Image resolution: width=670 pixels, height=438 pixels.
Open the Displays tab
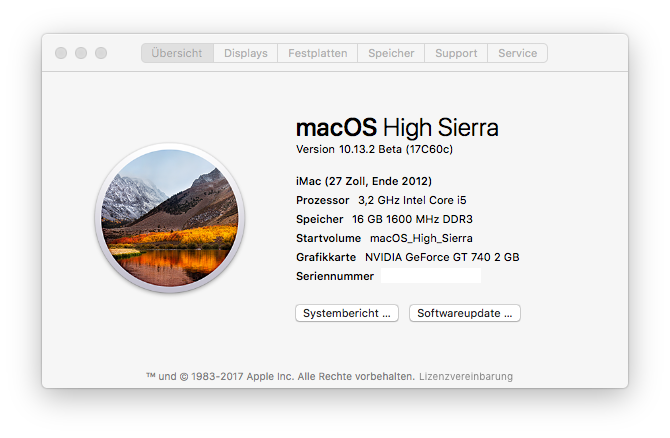246,53
